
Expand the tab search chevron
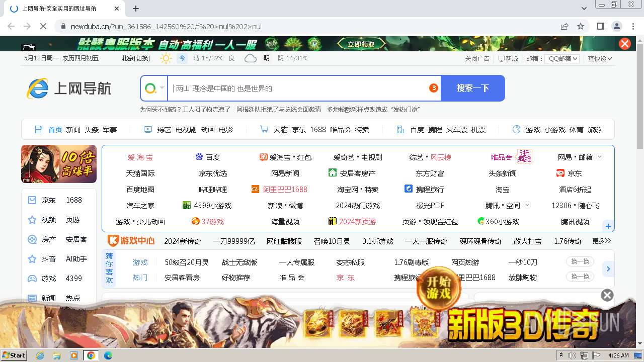[584, 9]
